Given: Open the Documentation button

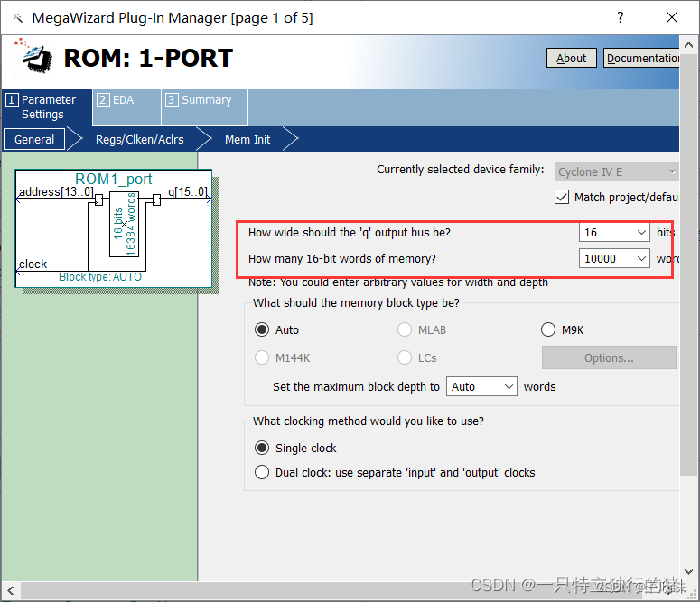Looking at the screenshot, I should (x=641, y=58).
